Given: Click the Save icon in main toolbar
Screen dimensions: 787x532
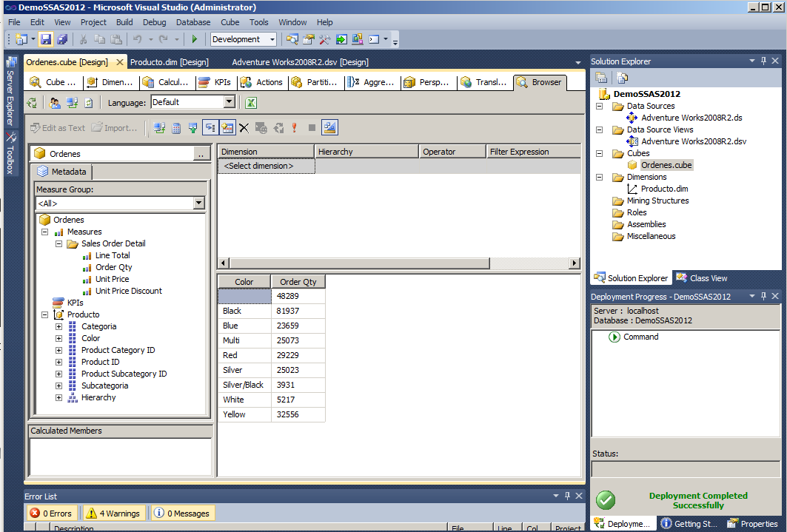Looking at the screenshot, I should coord(46,39).
